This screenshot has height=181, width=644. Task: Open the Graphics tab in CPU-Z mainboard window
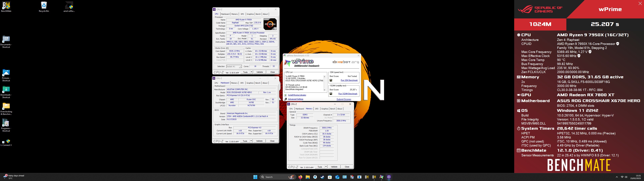point(250,83)
